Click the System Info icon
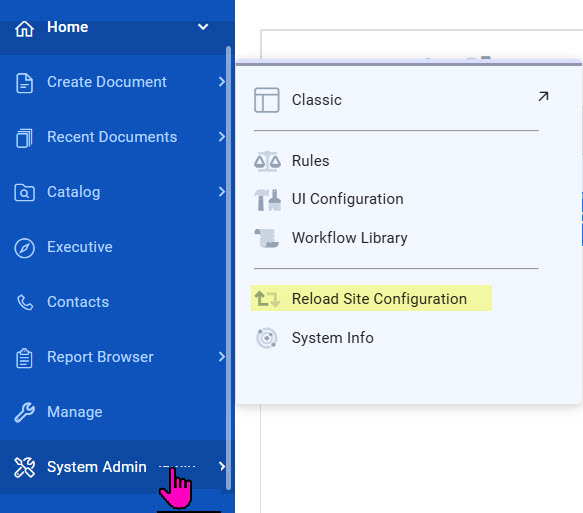This screenshot has height=513, width=583. point(267,338)
